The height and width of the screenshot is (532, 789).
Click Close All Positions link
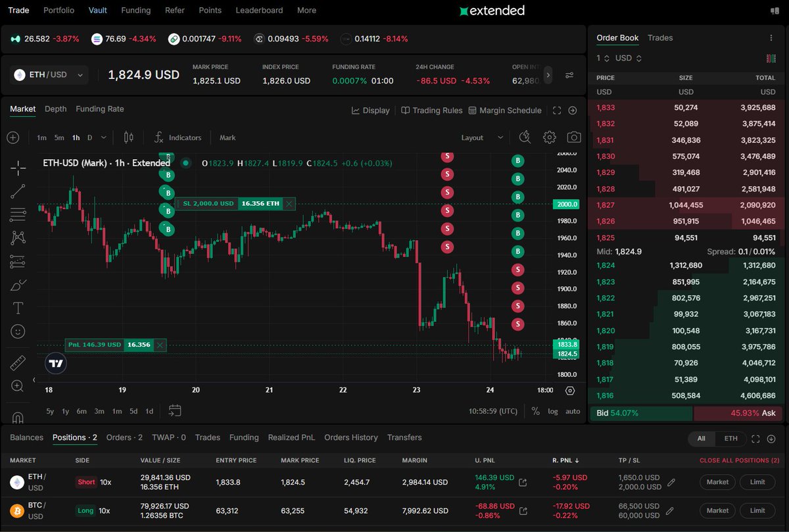click(739, 460)
